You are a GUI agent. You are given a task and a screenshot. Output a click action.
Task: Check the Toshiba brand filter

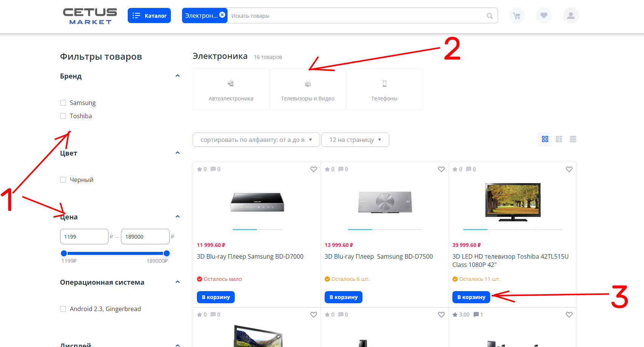tap(63, 116)
